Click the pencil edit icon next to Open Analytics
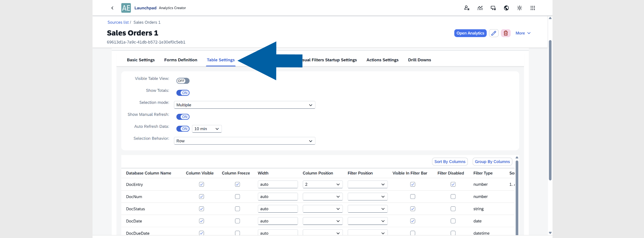This screenshot has height=238, width=644. [494, 33]
